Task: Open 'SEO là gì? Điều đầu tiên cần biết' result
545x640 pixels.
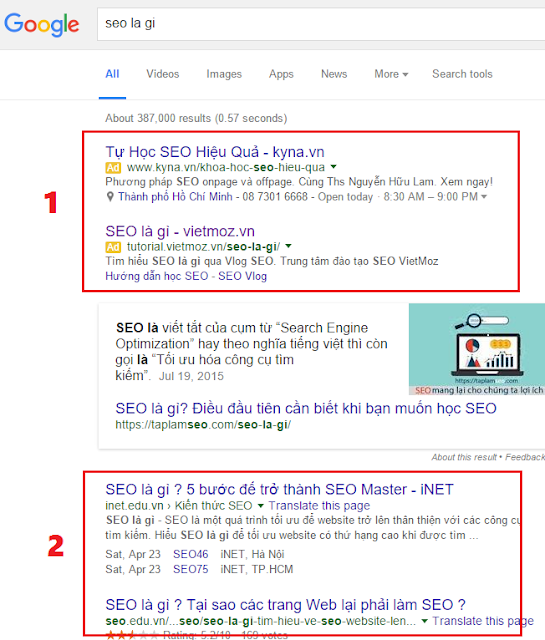Action: click(306, 408)
